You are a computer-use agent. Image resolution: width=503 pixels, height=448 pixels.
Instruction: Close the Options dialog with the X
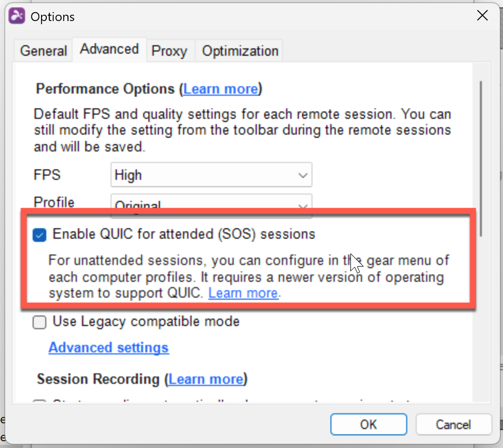tap(482, 16)
